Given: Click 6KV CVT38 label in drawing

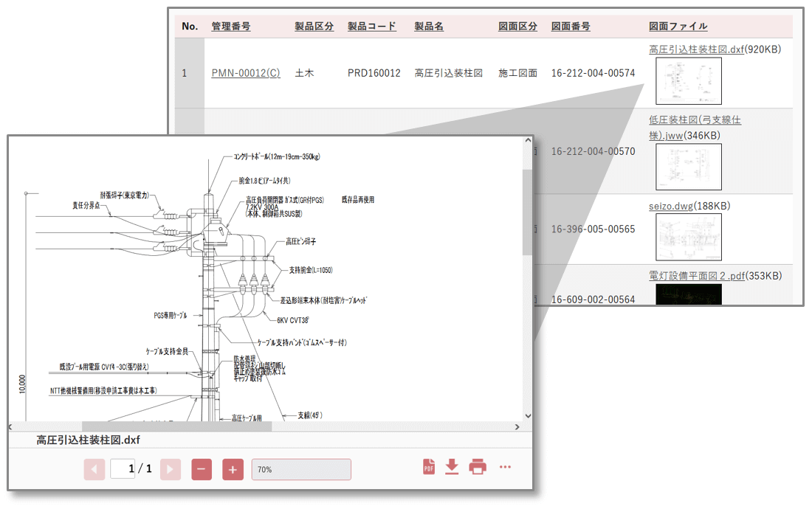Looking at the screenshot, I should point(293,320).
